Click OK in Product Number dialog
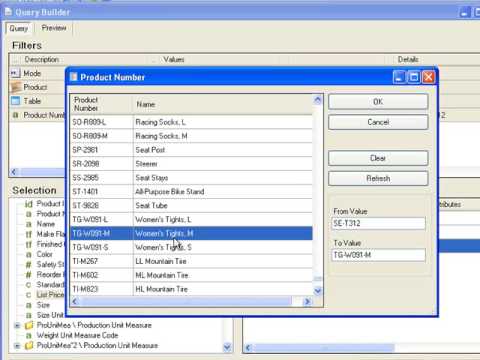 [x=378, y=102]
